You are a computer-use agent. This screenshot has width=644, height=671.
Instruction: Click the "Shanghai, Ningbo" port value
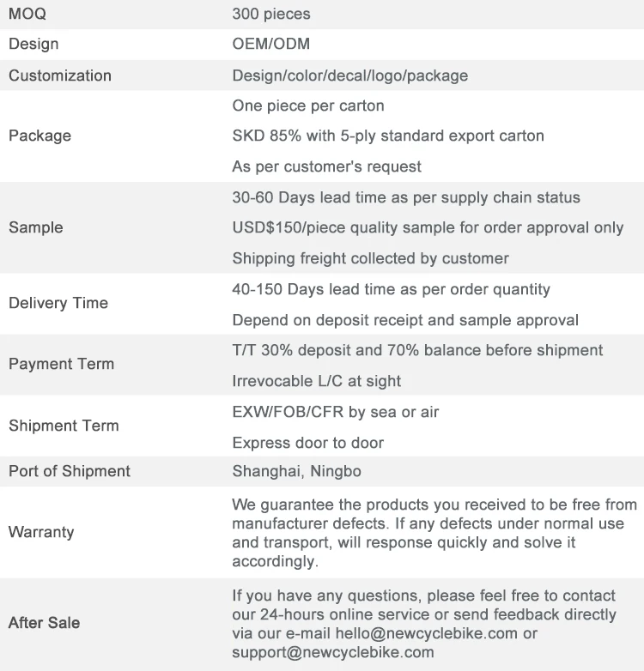(296, 471)
